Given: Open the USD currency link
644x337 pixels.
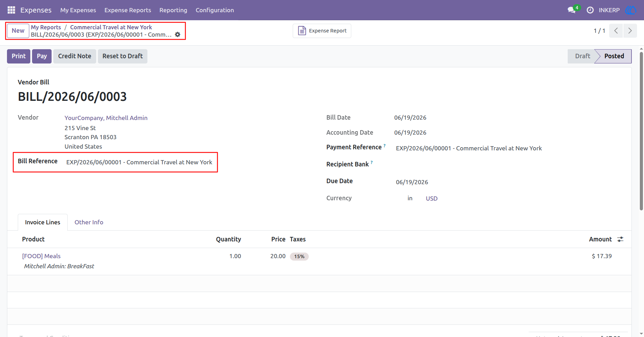Looking at the screenshot, I should 431,199.
